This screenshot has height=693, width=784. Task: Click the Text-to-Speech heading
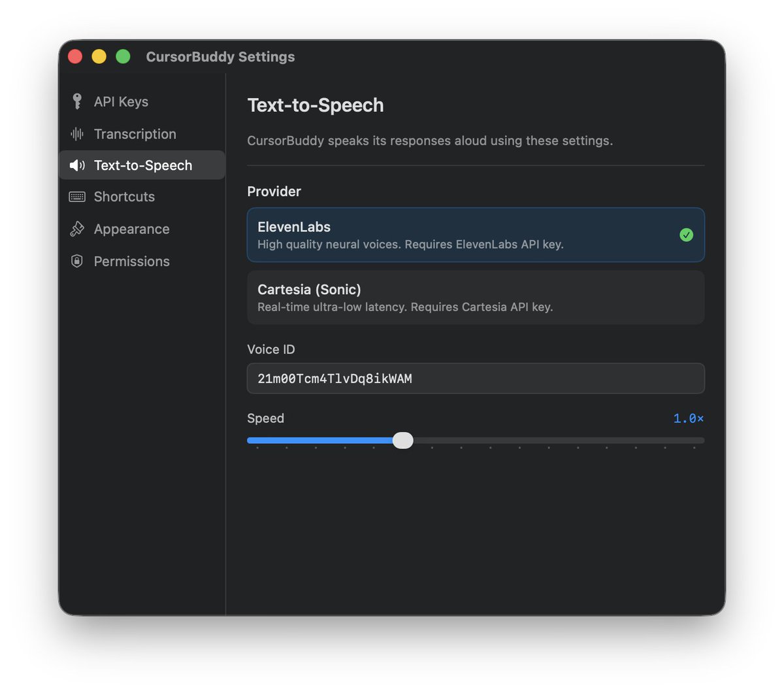pyautogui.click(x=316, y=105)
